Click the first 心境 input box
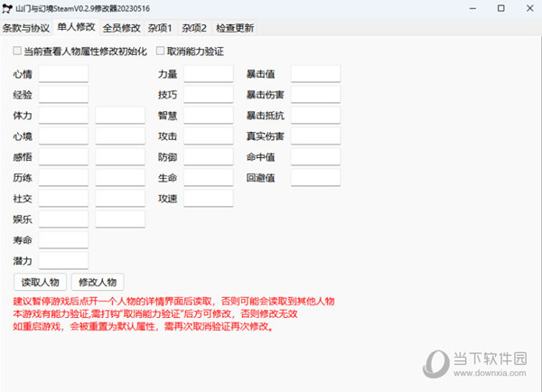 (63, 135)
